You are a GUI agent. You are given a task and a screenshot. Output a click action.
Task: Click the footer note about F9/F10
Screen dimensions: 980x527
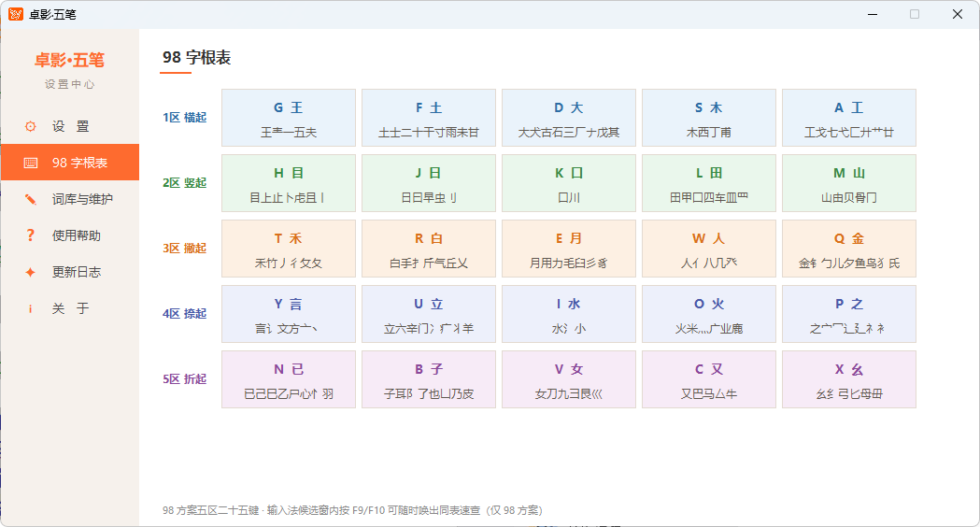[352, 510]
